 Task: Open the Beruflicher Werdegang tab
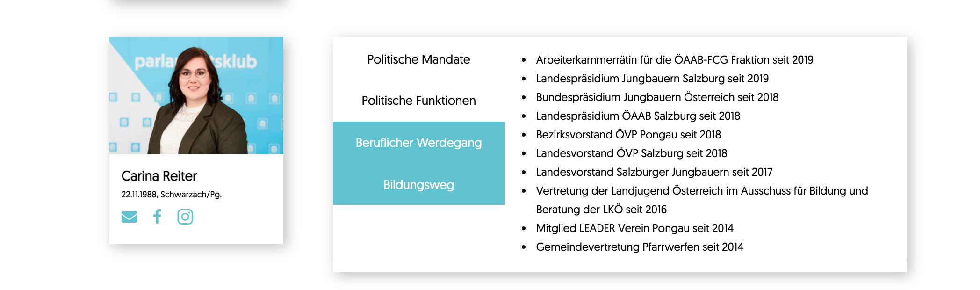click(419, 143)
